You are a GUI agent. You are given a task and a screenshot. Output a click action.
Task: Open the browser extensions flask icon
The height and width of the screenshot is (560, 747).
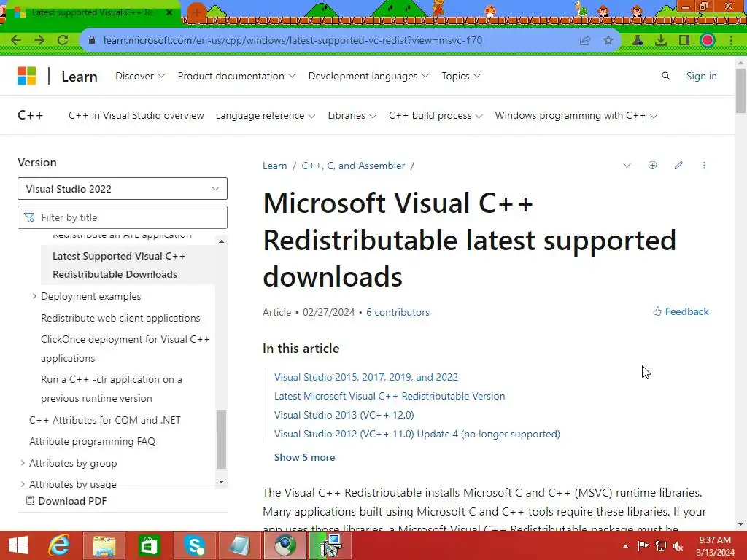(x=638, y=41)
